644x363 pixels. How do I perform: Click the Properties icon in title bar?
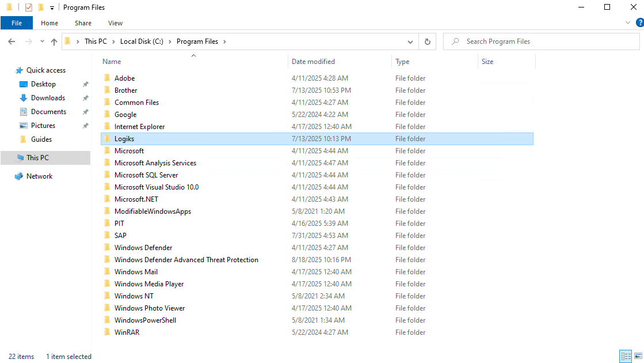[x=29, y=7]
